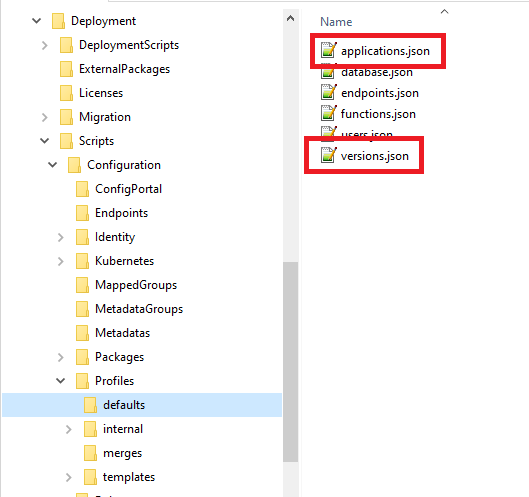Select the versions.json file icon

tap(328, 155)
